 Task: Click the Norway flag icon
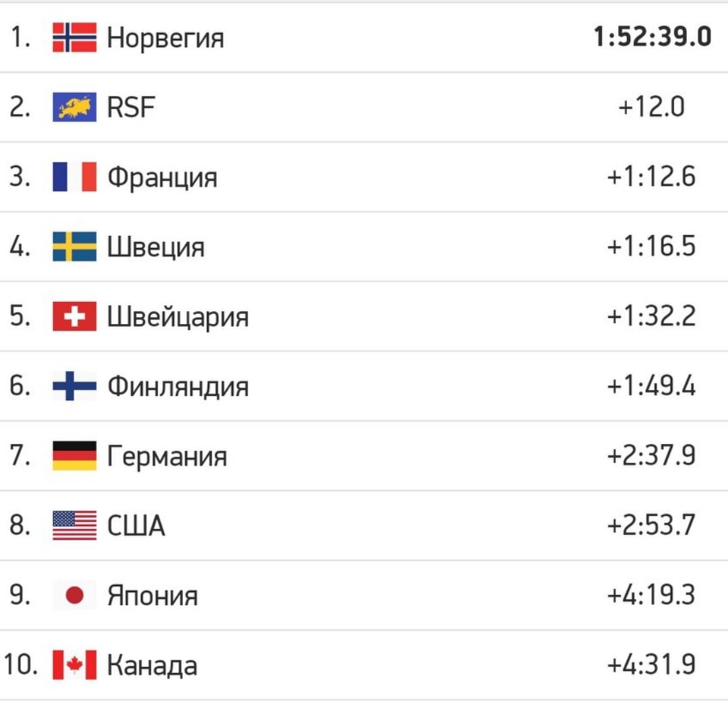point(75,37)
